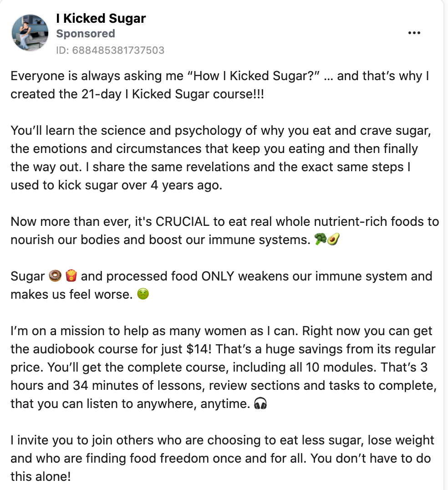Click the "Everyone is always asking me" opening line
This screenshot has height=490, width=448.
pos(97,76)
